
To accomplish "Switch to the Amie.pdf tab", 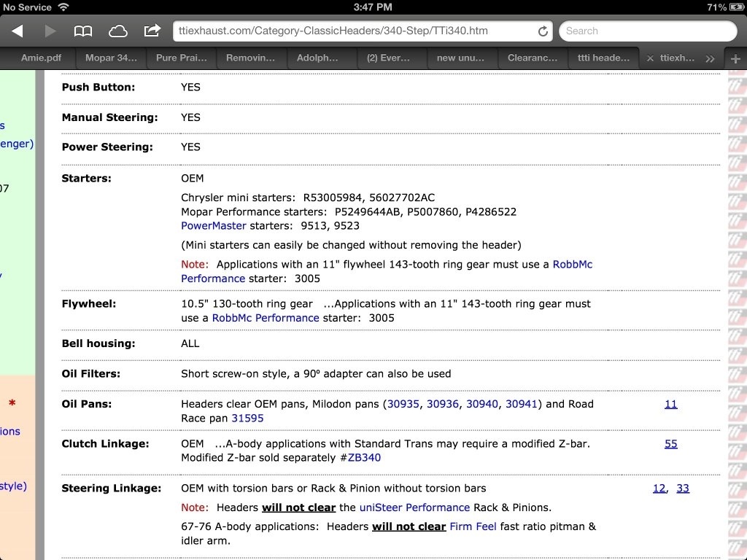I will pos(41,58).
